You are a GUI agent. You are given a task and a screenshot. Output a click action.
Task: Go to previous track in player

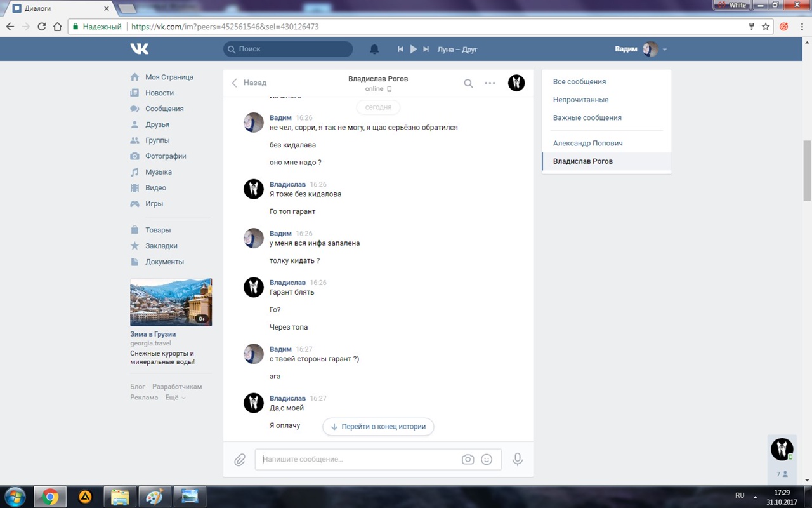(400, 49)
